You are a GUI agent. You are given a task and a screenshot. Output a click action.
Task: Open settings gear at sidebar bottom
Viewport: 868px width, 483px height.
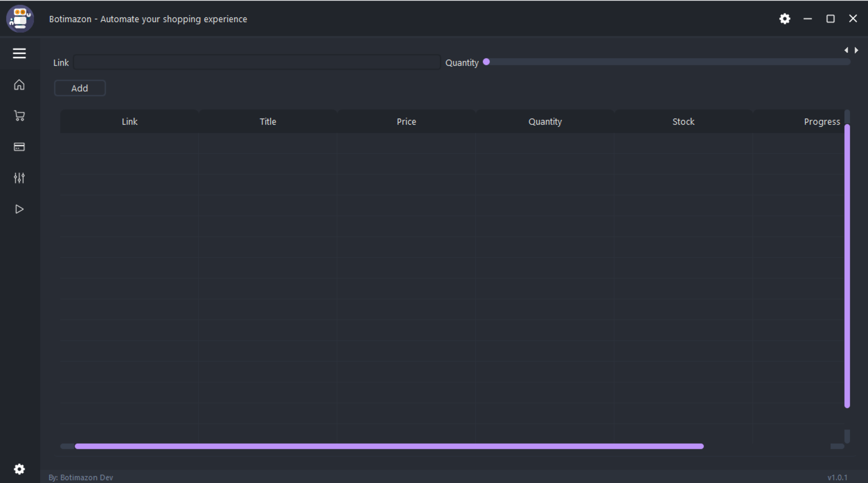click(19, 469)
